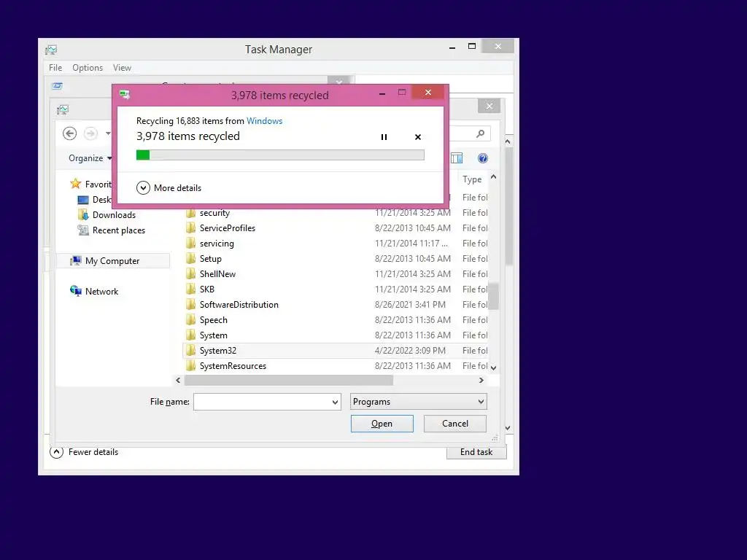
Task: Select Recent places in navigation pane
Action: [x=119, y=230]
